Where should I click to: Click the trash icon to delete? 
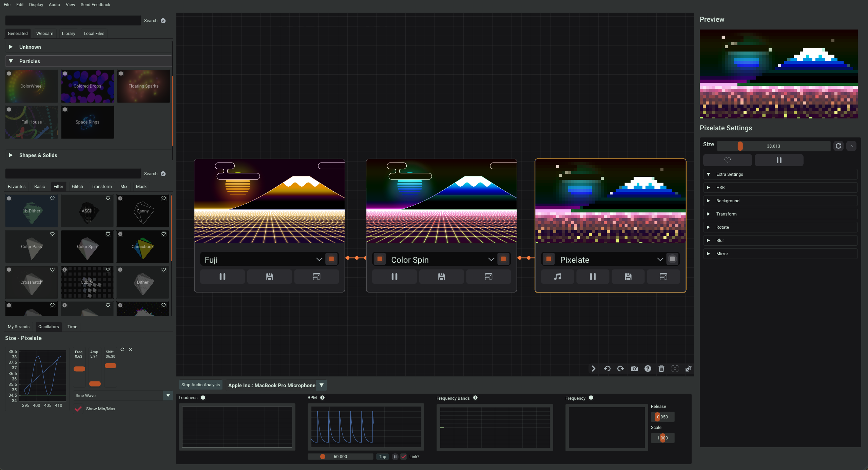[x=661, y=369]
